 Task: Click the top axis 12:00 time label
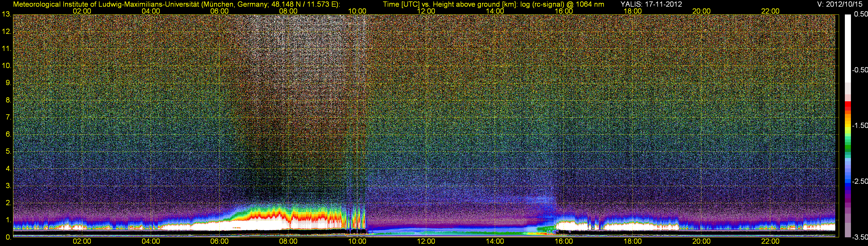[426, 11]
